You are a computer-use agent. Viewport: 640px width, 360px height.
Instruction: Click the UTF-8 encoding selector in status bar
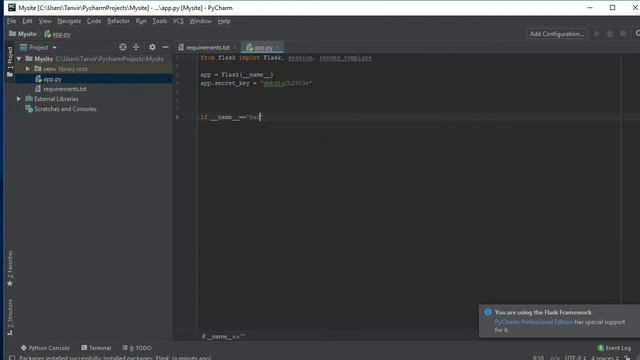575,358
